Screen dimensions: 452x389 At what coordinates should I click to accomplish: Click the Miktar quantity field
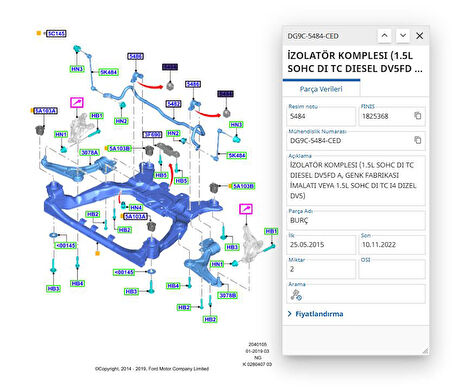click(x=322, y=269)
